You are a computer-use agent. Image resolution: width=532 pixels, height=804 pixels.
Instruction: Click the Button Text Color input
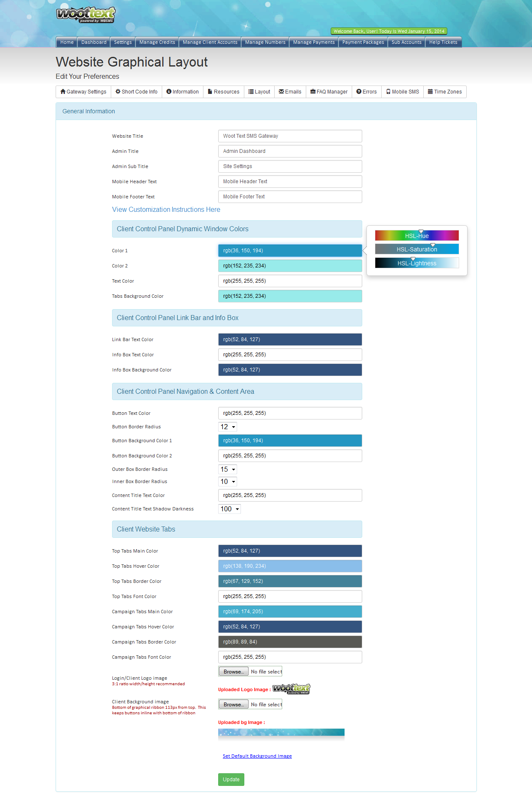click(x=290, y=413)
